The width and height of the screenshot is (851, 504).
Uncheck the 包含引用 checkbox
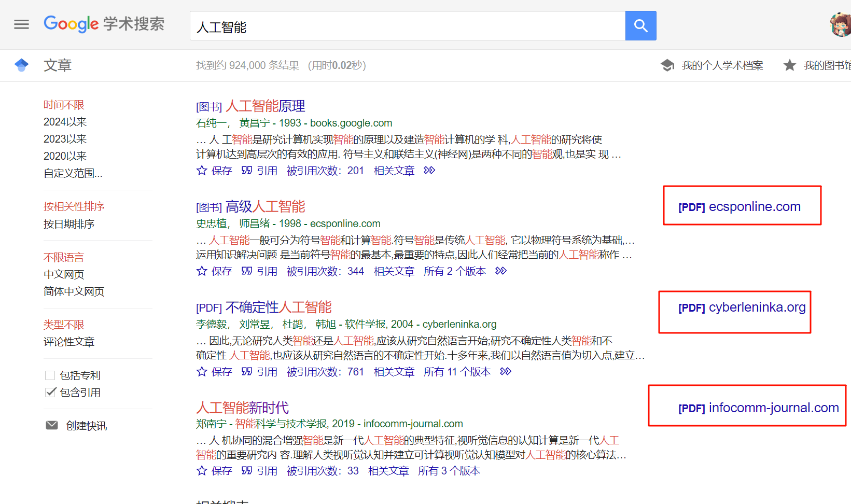(x=50, y=392)
